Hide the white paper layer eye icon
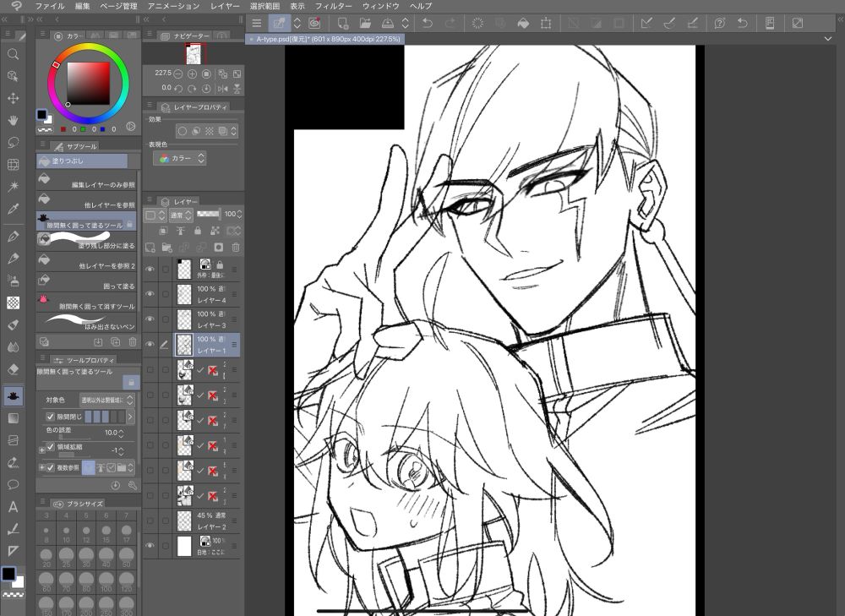Viewport: 845px width, 616px height. (150, 545)
